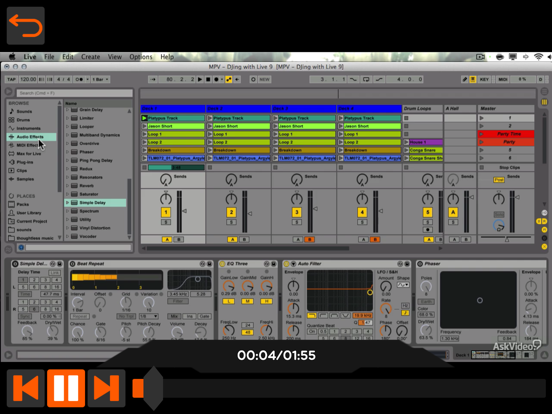The height and width of the screenshot is (414, 552).
Task: Save Beat Repeat preset with disk icon
Action: tap(210, 264)
